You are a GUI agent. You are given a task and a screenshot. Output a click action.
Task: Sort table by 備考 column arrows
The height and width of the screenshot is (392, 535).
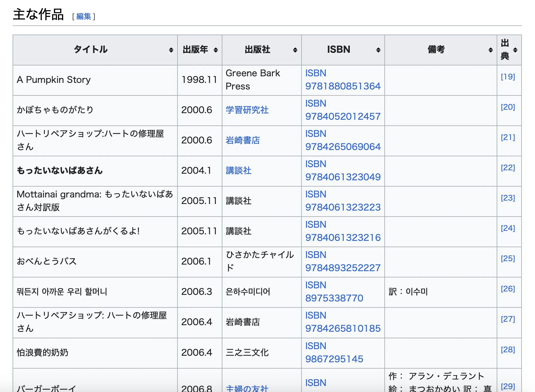pos(490,50)
